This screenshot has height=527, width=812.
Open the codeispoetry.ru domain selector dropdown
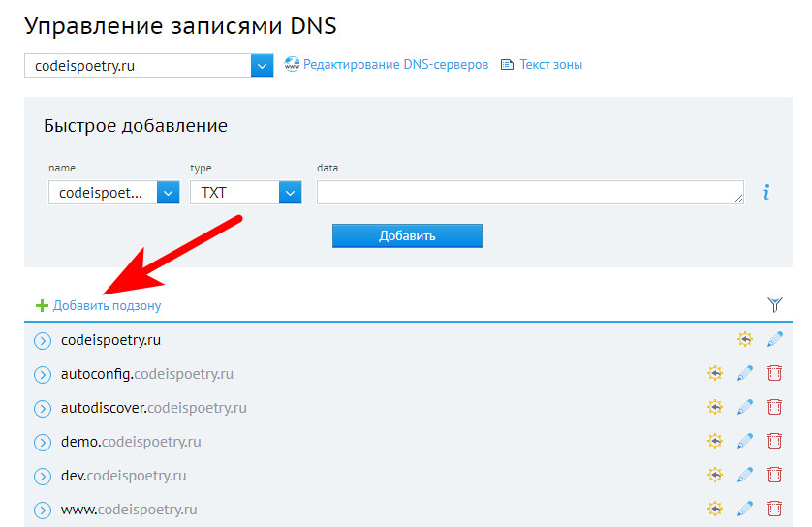click(148, 66)
